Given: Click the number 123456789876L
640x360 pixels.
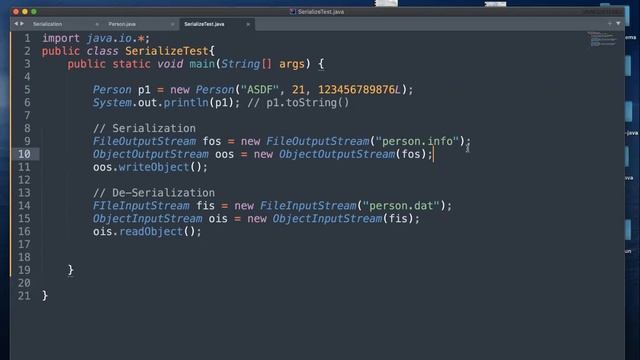Looking at the screenshot, I should tap(359, 90).
